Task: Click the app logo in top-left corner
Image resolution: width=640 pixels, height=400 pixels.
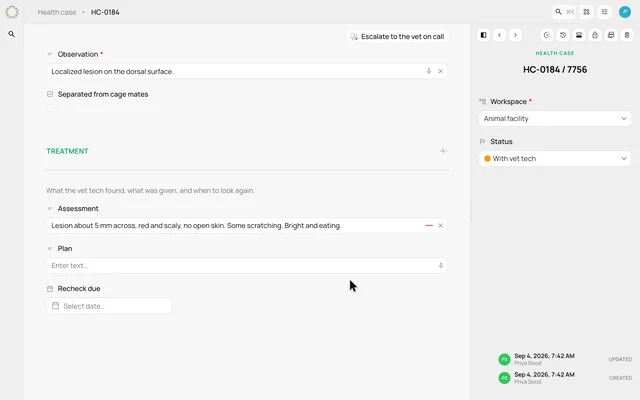Action: [12, 12]
